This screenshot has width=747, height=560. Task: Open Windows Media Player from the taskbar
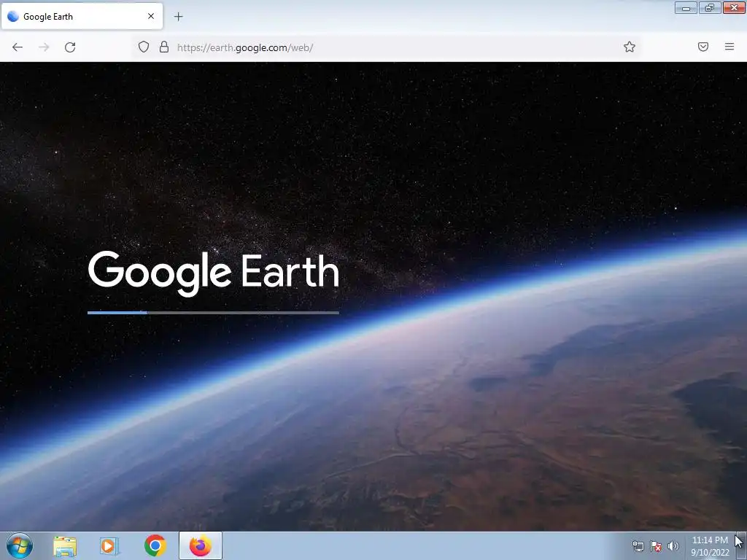[x=109, y=545]
